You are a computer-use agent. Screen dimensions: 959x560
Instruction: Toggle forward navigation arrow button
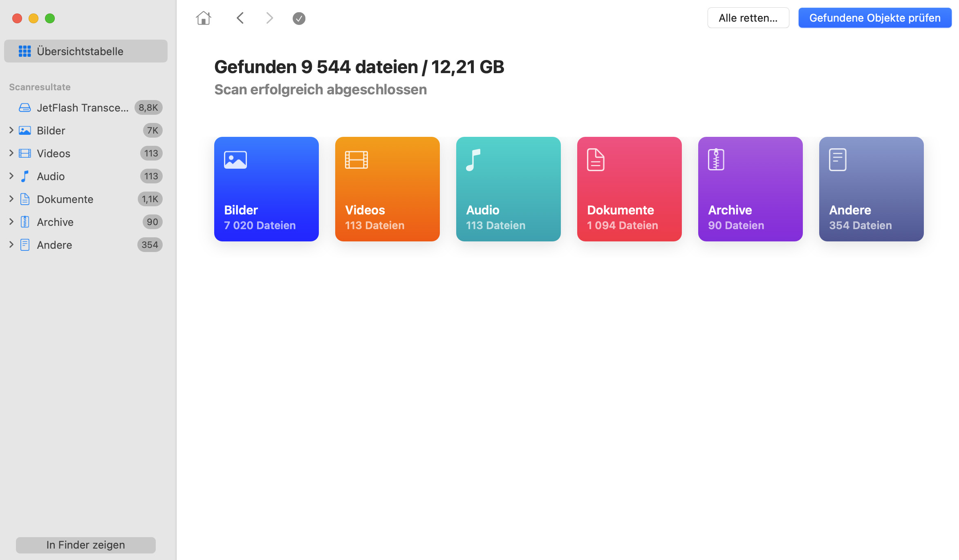269,18
